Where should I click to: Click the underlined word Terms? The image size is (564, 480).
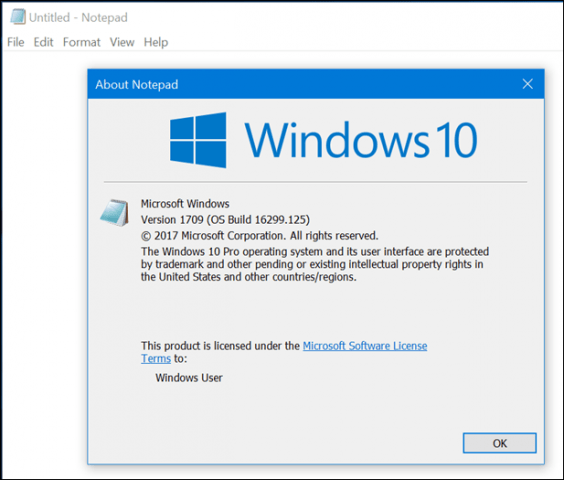(x=156, y=359)
